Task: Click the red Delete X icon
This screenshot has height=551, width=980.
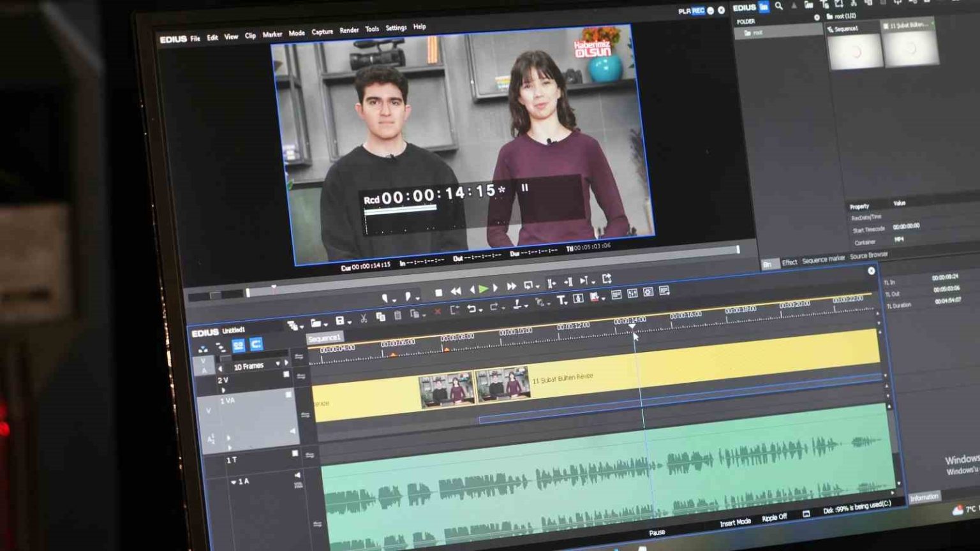Action: [437, 312]
